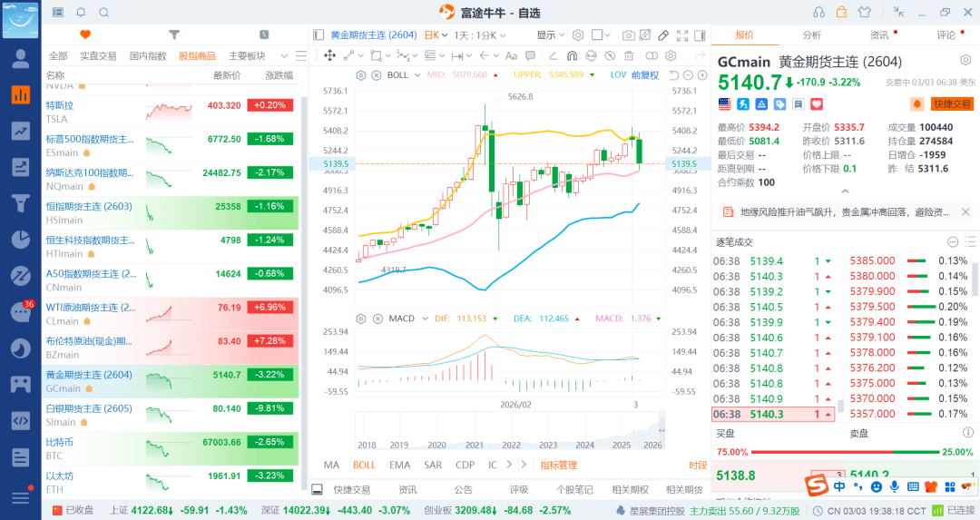The width and height of the screenshot is (980, 520).
Task: Open chart layout square dropdown
Action: coord(601,35)
